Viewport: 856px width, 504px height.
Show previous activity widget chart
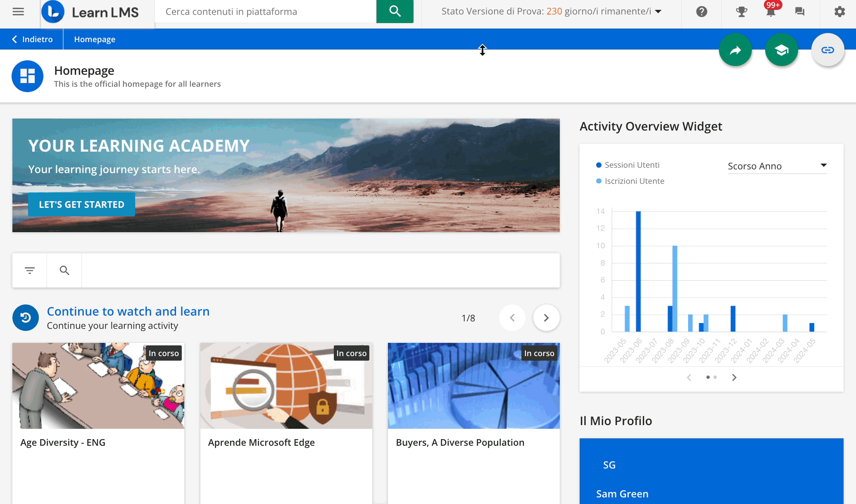[x=689, y=378]
